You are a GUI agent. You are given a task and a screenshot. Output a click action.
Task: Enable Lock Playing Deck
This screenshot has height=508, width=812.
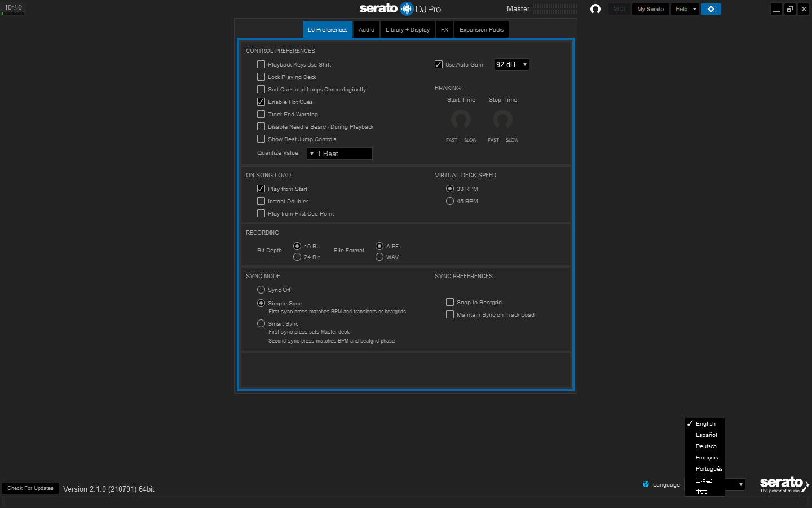point(261,77)
